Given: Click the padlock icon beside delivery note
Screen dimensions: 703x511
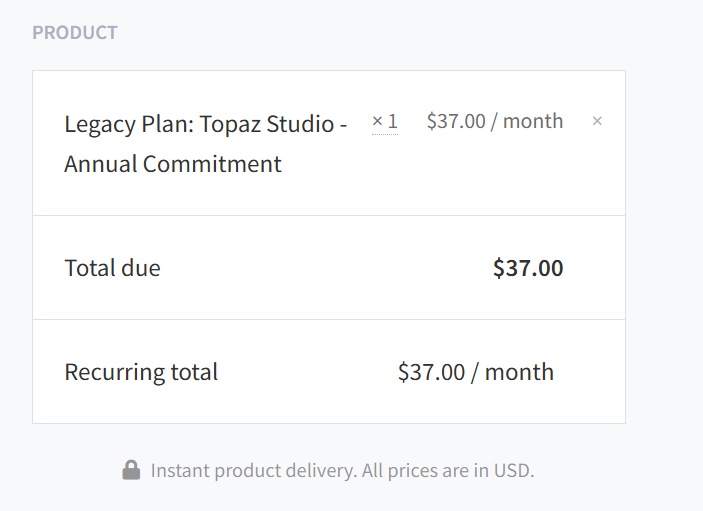Looking at the screenshot, I should [x=131, y=469].
